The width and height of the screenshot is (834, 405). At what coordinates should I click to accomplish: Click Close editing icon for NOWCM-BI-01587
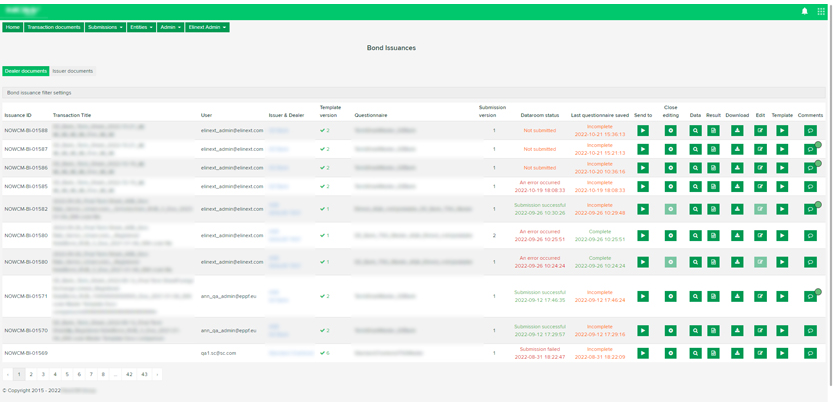point(671,149)
